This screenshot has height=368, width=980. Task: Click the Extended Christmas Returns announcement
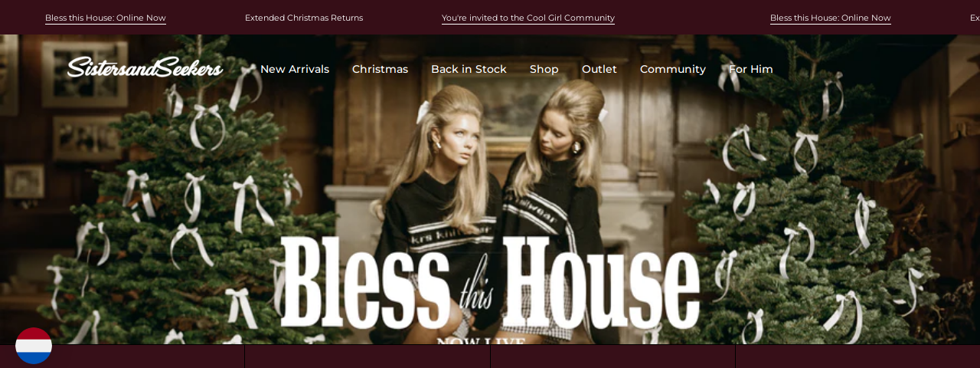[304, 18]
